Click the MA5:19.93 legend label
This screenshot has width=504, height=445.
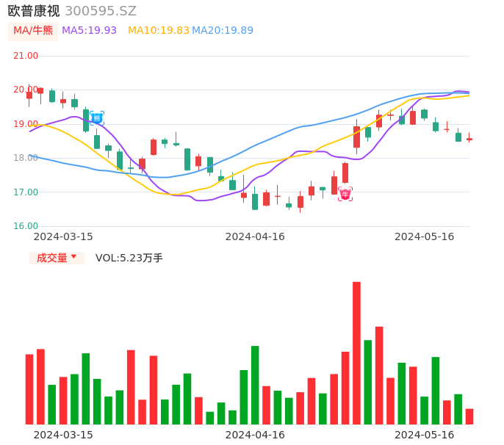coord(89,31)
